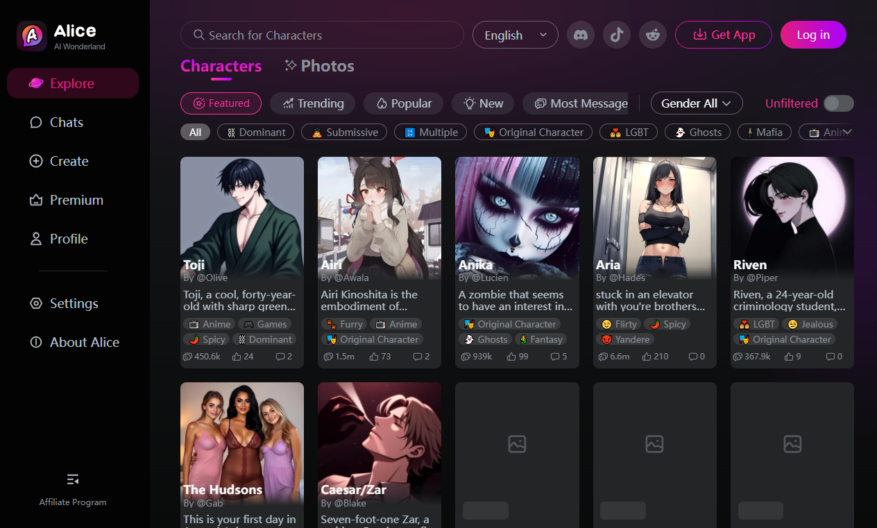Select the Multiple category chip
Screen dimensions: 877x528
[431, 132]
